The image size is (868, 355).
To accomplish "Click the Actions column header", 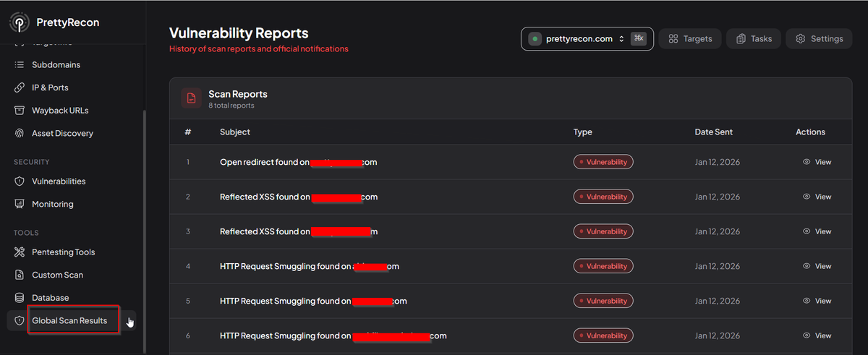I will (810, 132).
